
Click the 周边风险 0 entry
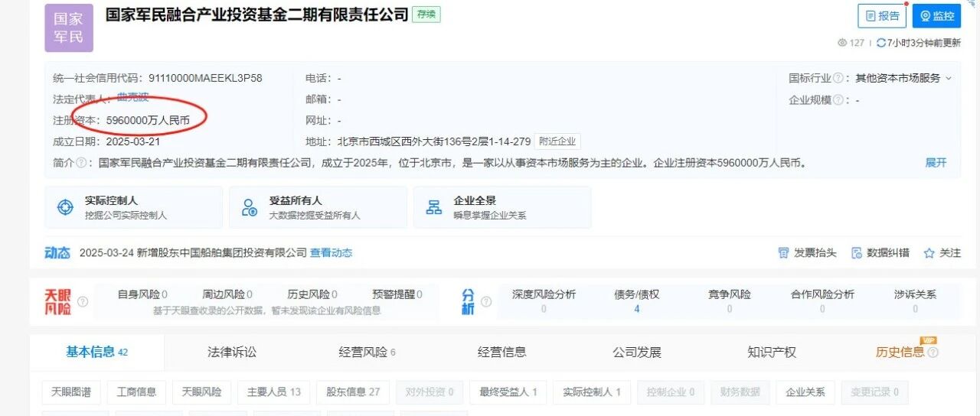[227, 294]
